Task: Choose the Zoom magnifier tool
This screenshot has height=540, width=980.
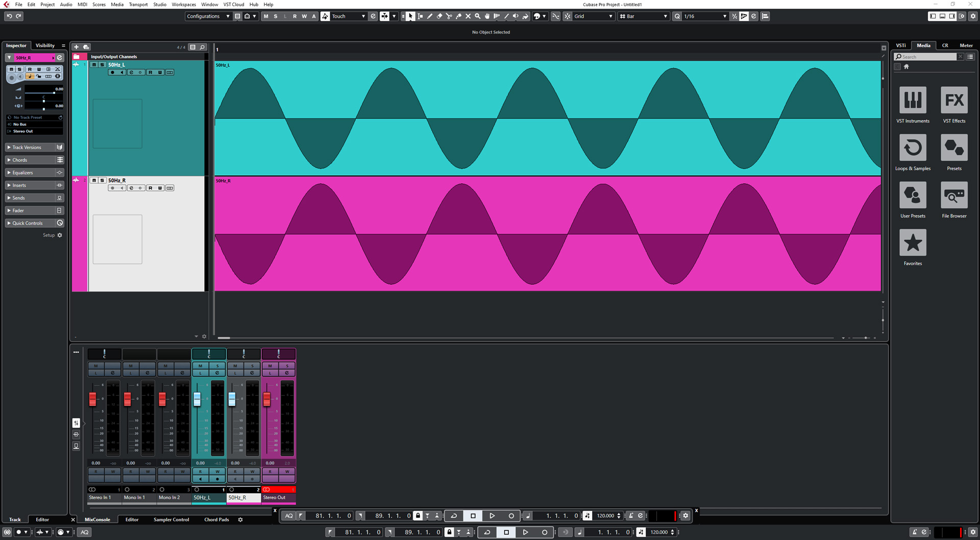Action: coord(478,16)
